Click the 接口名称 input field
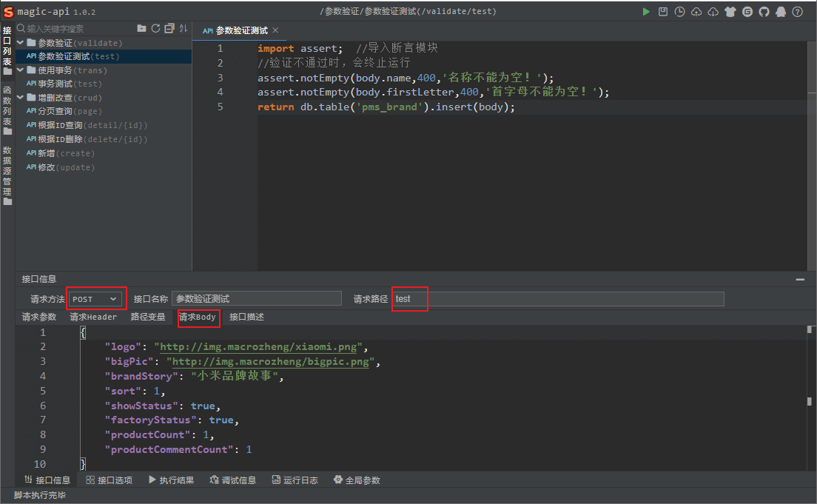This screenshot has height=504, width=817. 256,299
